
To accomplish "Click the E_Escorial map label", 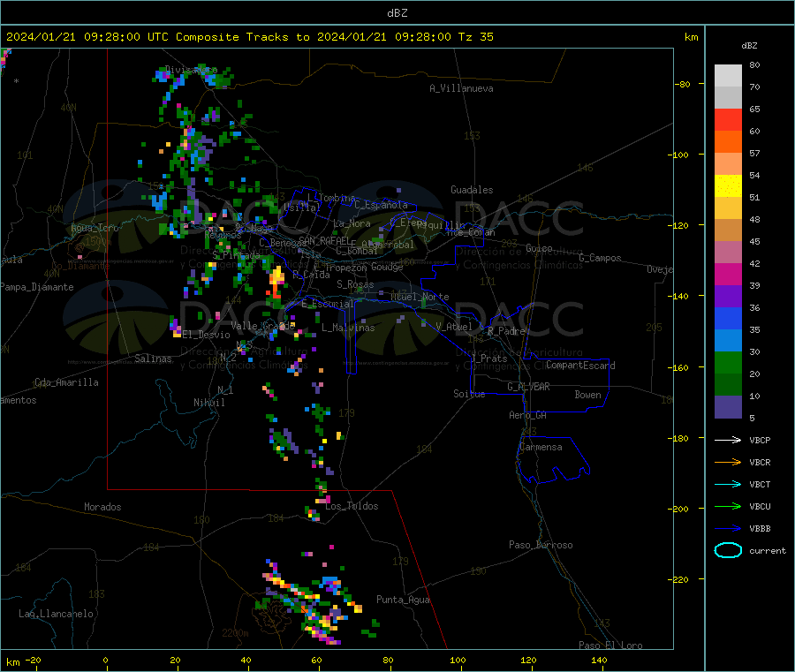I will point(328,304).
